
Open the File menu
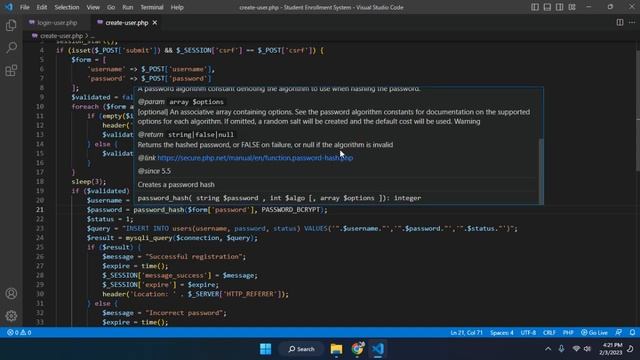(x=24, y=7)
